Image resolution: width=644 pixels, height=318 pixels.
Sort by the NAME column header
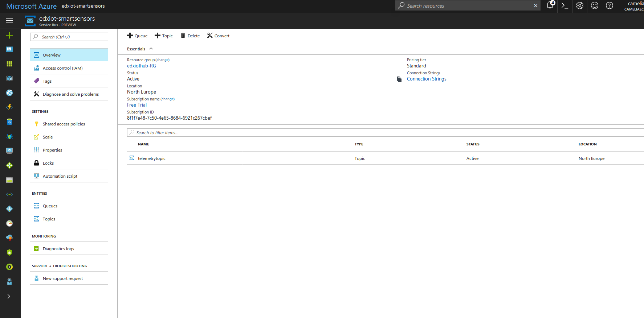143,144
